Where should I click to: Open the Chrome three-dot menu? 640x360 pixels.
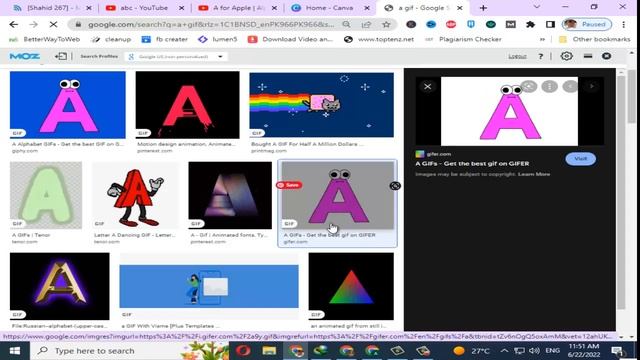624,24
